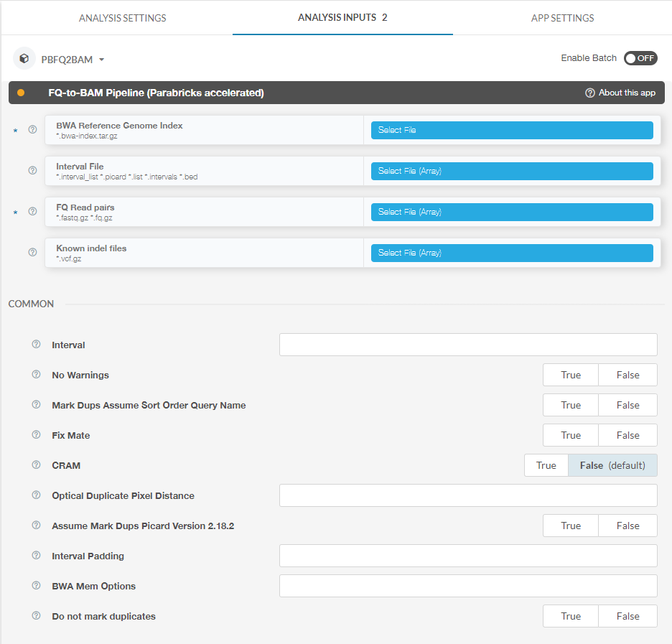Click help icon beside BWA Reference Genome Index
672x644 pixels.
[32, 130]
